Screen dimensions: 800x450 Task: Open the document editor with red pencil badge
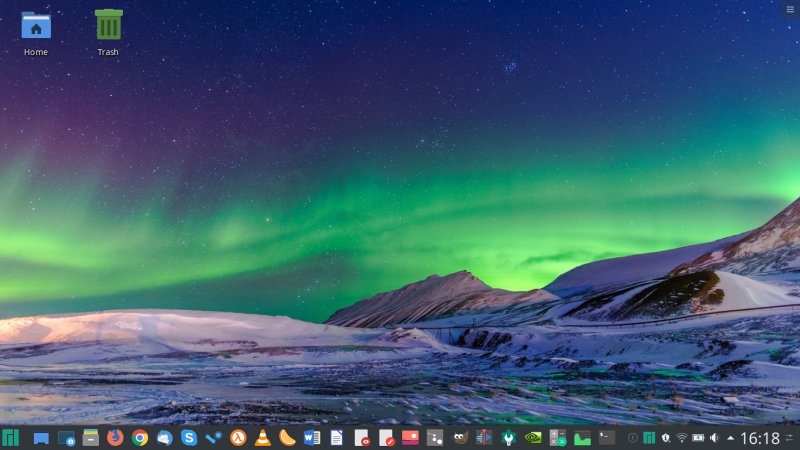pos(386,438)
